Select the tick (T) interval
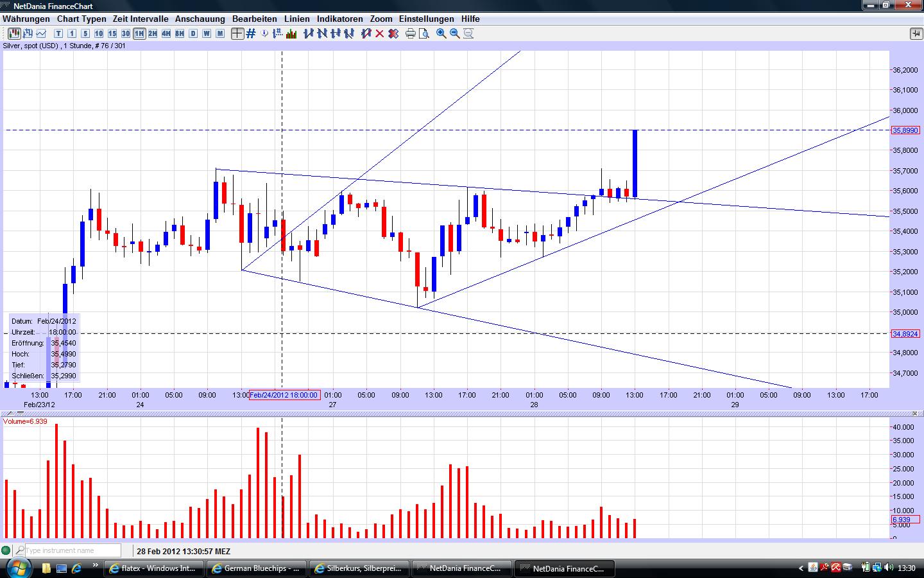This screenshot has width=924, height=578. (x=58, y=33)
